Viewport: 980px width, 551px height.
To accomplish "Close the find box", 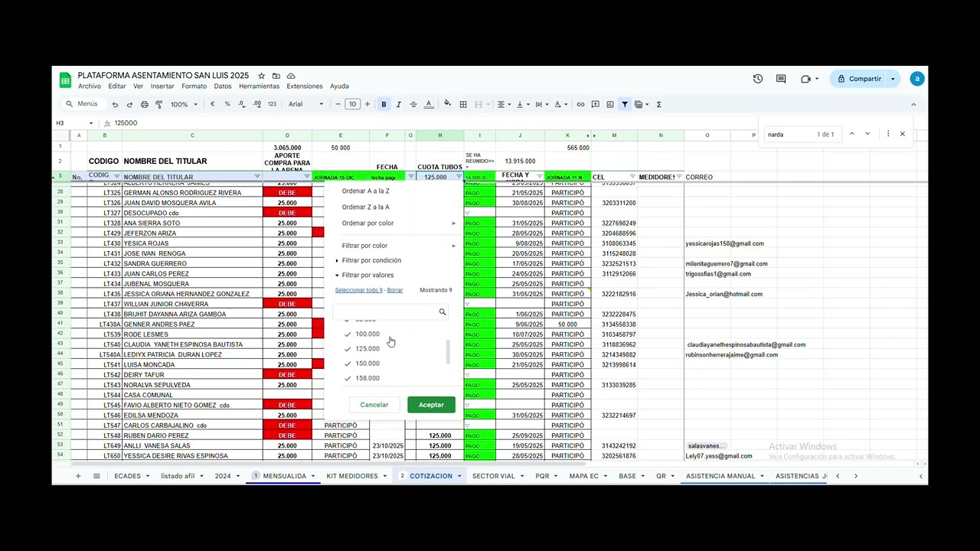I will point(903,134).
